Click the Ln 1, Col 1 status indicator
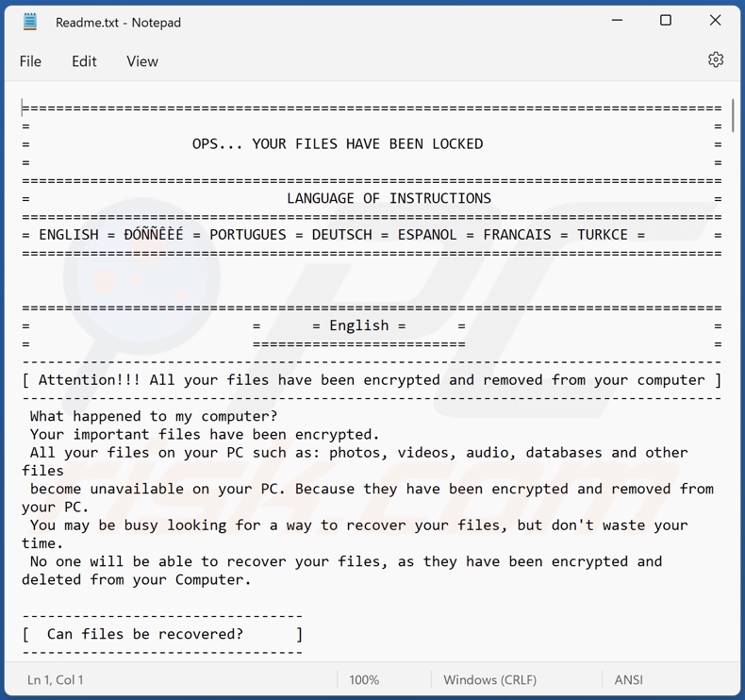Viewport: 745px width, 700px height. (x=55, y=679)
